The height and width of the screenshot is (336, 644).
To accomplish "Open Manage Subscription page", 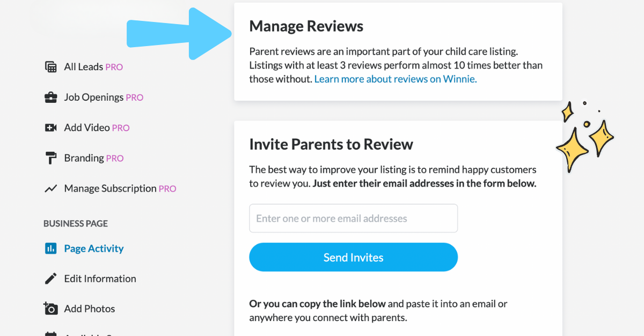I will (120, 189).
